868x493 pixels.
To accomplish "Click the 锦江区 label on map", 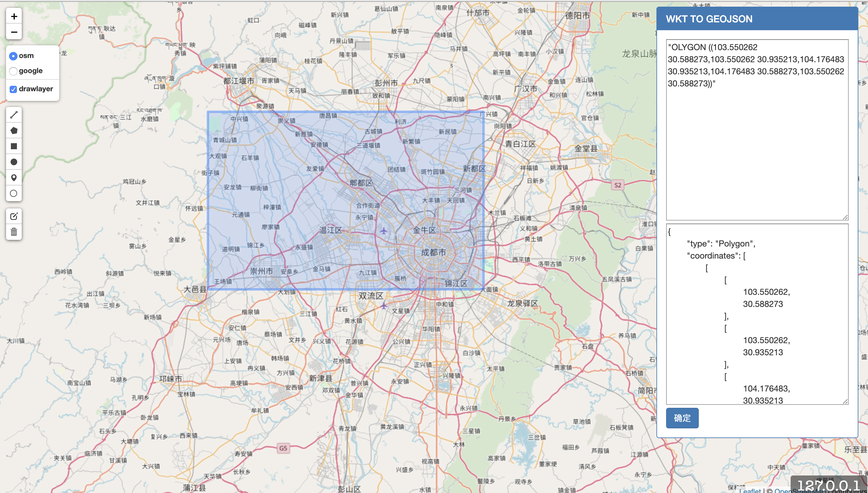I will pyautogui.click(x=456, y=283).
